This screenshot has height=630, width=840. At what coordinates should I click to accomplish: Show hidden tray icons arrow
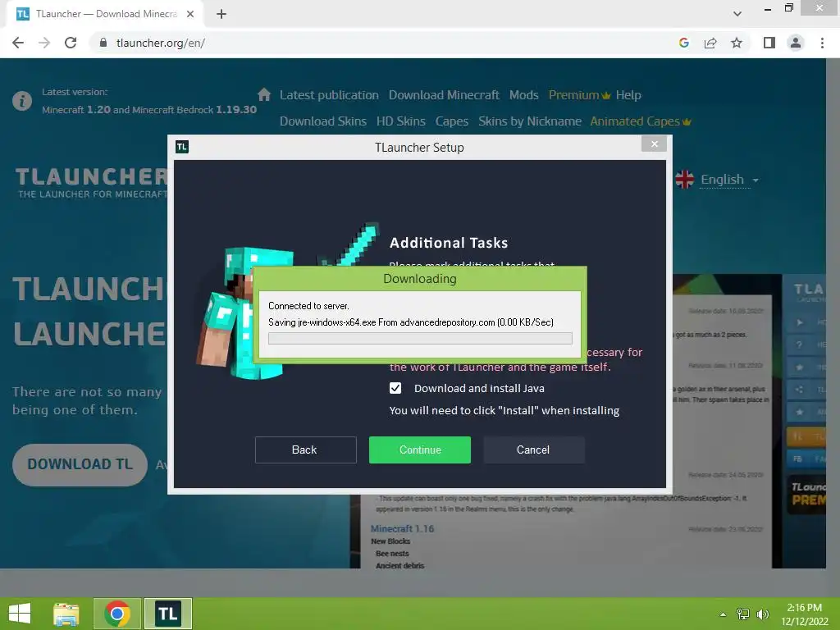pos(723,614)
